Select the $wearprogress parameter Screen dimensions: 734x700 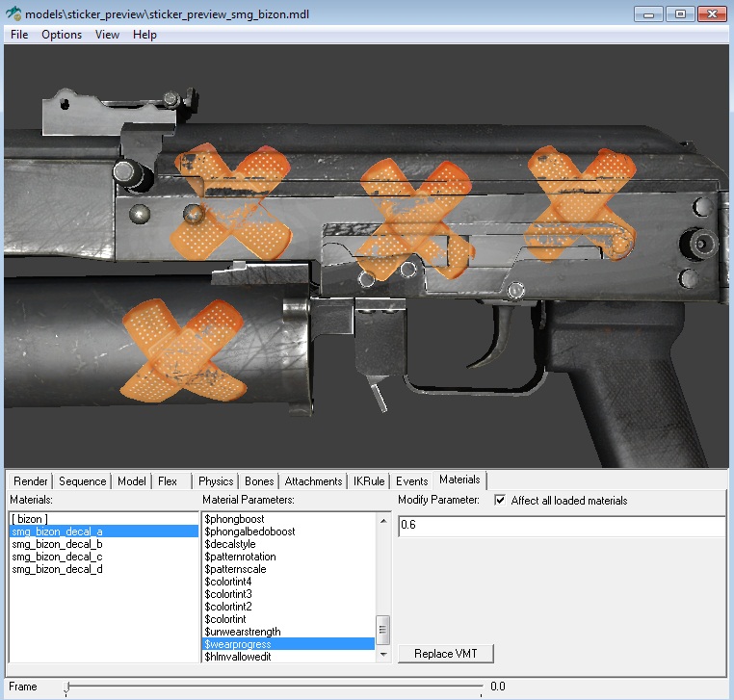(288, 644)
